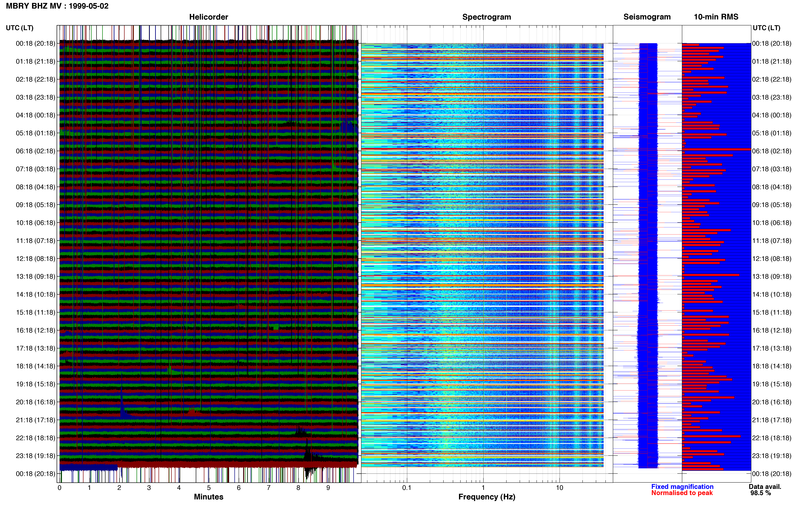
Task: Click left time label '19:18 (15:18)'
Action: [36, 384]
